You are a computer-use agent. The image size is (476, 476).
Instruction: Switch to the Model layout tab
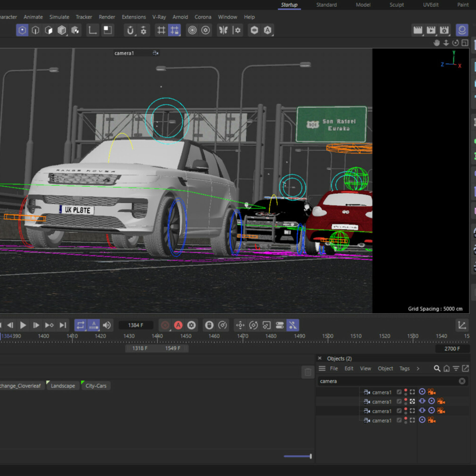pyautogui.click(x=363, y=5)
